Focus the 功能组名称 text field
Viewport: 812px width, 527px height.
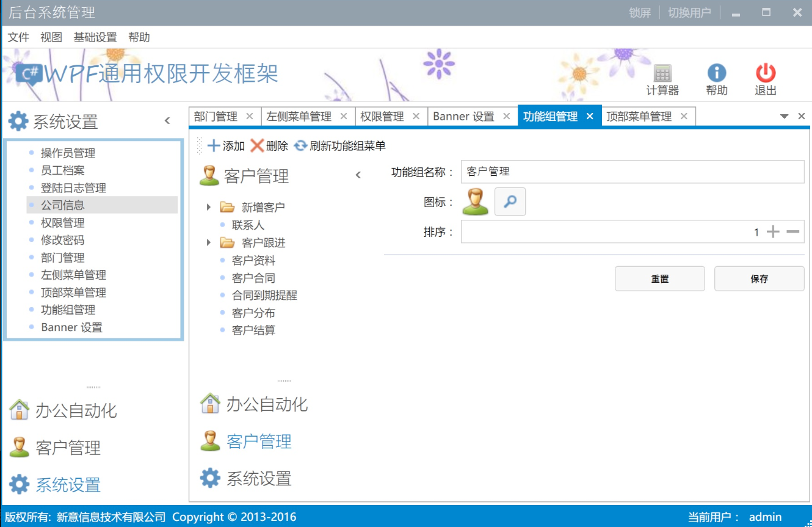tap(633, 172)
